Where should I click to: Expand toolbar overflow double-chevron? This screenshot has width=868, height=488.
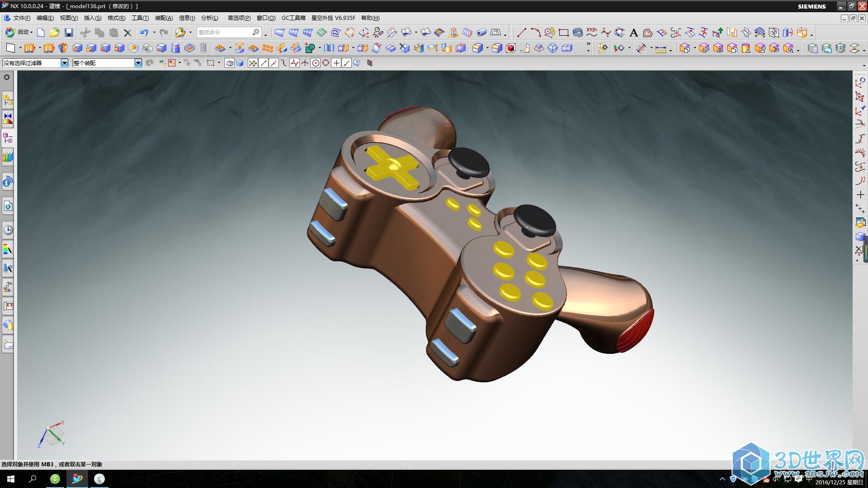tap(588, 44)
